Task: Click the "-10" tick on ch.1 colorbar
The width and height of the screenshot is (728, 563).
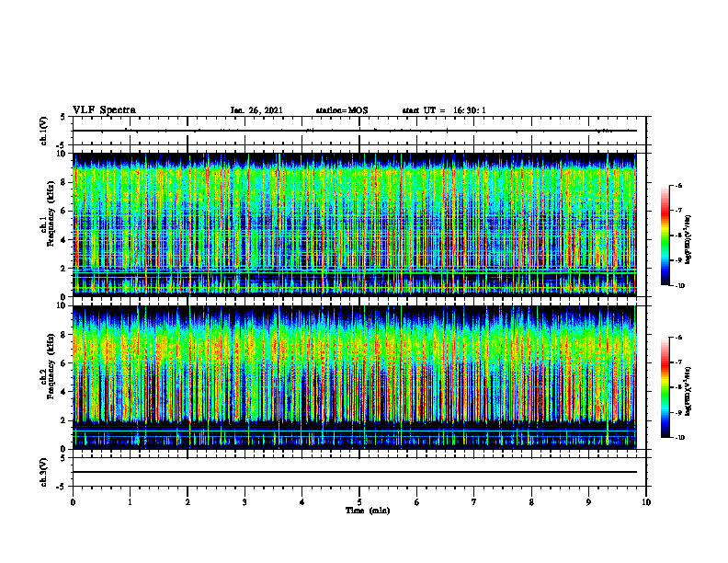Action: click(x=679, y=286)
